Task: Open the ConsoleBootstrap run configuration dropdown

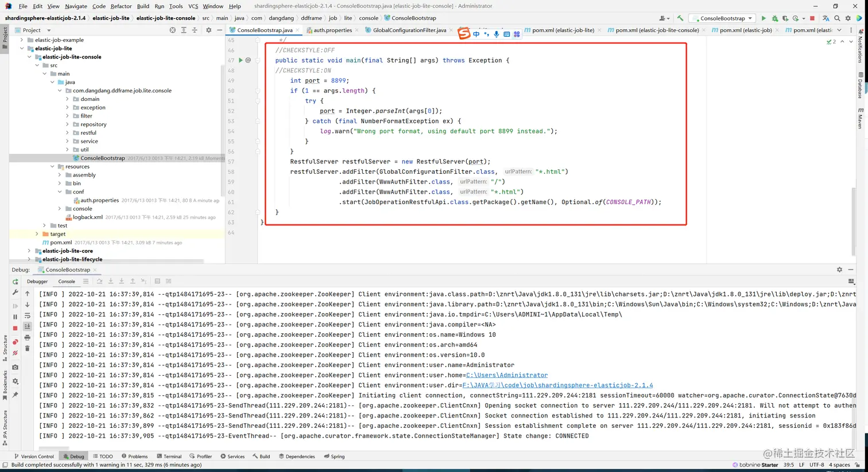Action: click(722, 18)
